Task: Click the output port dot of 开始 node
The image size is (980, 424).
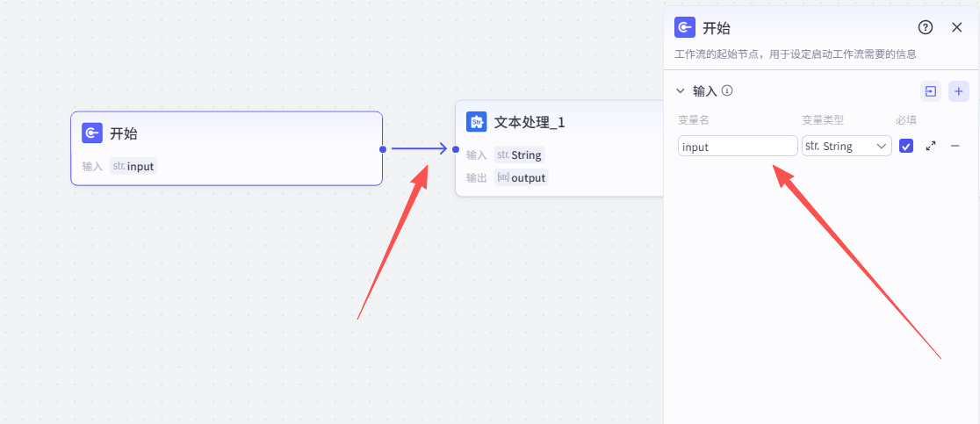Action: (x=383, y=149)
